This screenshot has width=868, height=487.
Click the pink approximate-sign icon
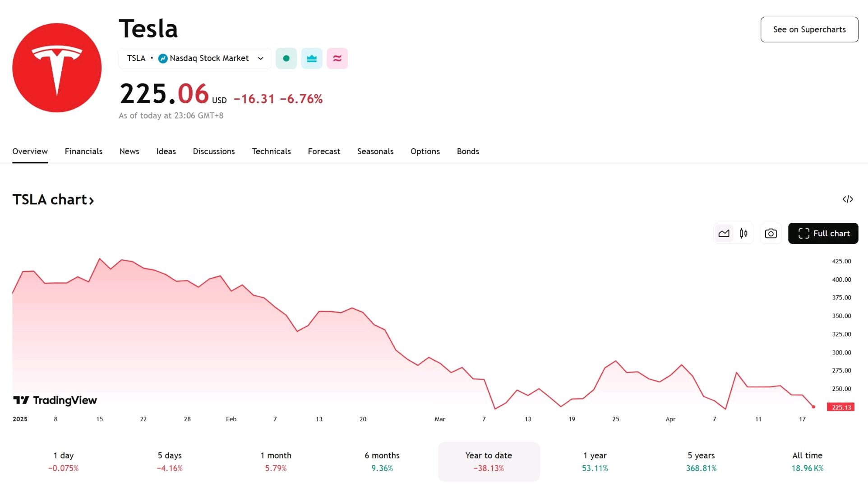point(337,59)
